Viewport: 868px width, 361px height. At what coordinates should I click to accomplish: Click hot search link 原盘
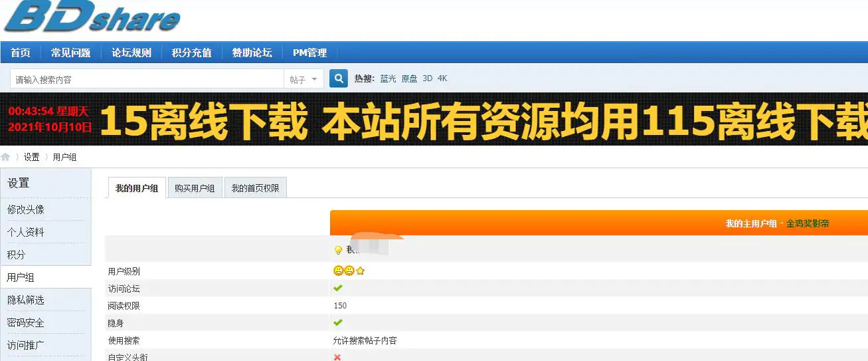[x=409, y=78]
